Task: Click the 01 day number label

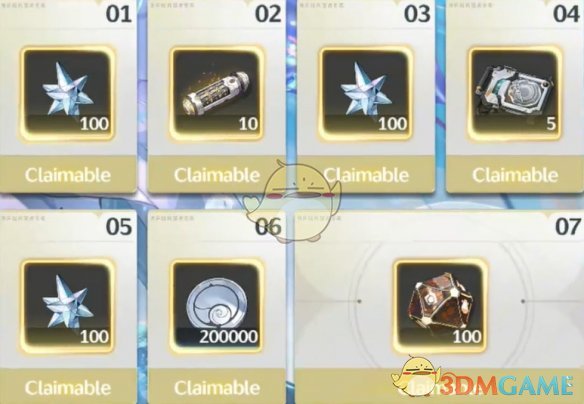Action: tap(119, 14)
